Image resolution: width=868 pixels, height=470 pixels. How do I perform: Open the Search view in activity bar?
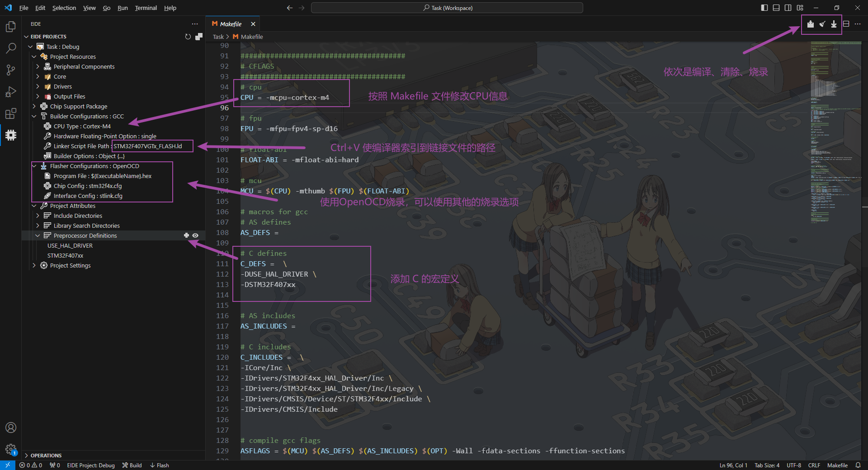pos(11,48)
